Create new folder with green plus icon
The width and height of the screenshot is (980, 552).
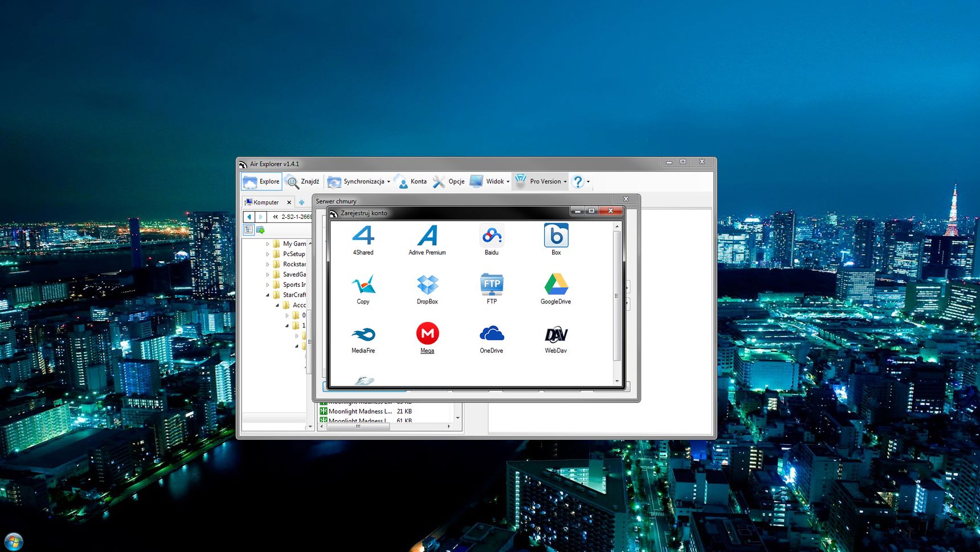click(260, 229)
